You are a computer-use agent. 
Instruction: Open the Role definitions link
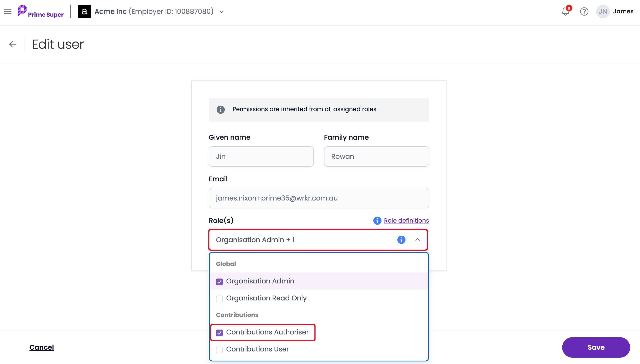click(x=406, y=220)
